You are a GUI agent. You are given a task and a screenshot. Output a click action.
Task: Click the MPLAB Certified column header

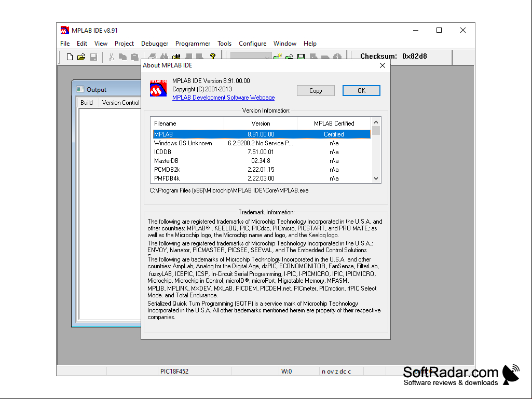pyautogui.click(x=334, y=123)
